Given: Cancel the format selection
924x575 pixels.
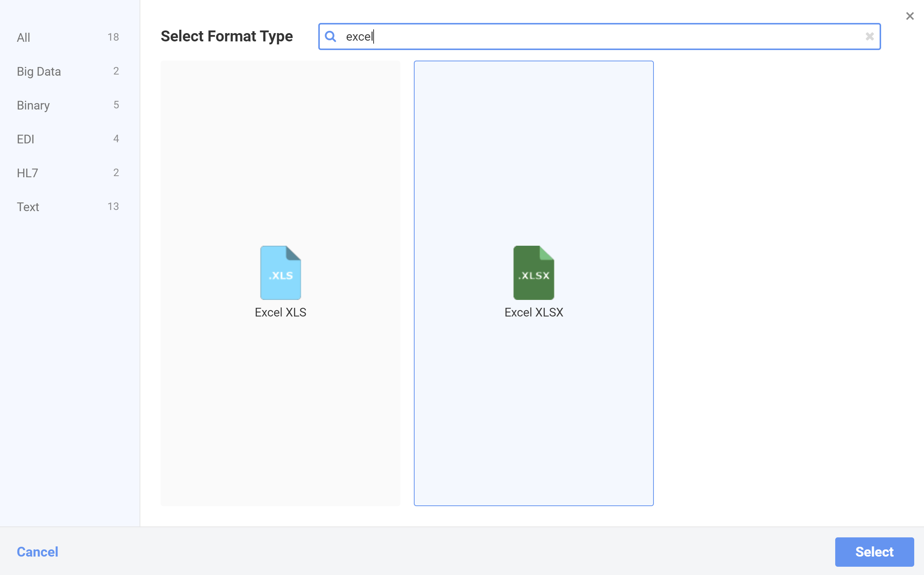Looking at the screenshot, I should pyautogui.click(x=37, y=551).
